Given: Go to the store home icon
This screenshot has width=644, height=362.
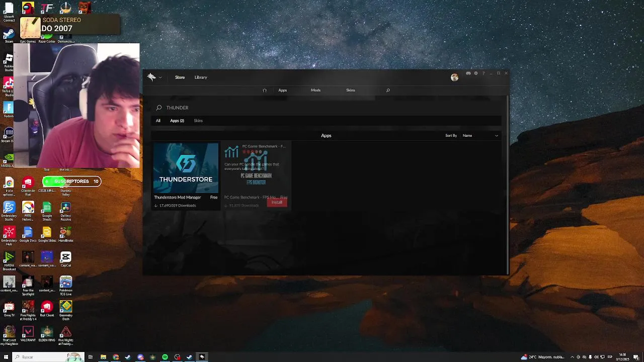Looking at the screenshot, I should [265, 90].
